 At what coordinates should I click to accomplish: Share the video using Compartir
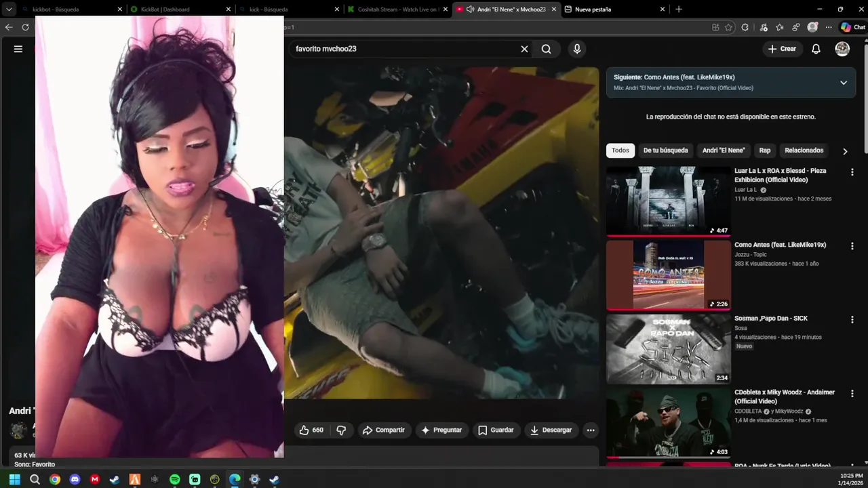[x=383, y=430]
